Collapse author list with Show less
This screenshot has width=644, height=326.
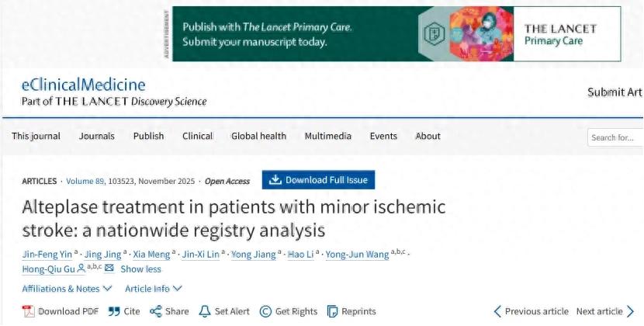140,269
